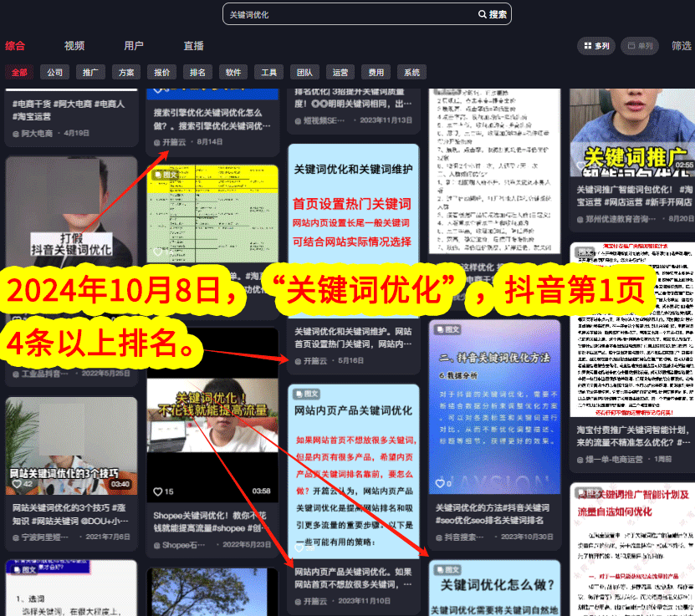
Task: Select the 方案 filter tag
Action: click(x=126, y=72)
